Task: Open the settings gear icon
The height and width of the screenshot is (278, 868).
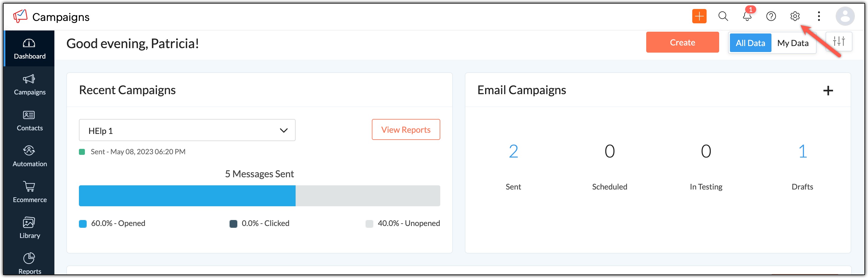Action: click(x=794, y=16)
